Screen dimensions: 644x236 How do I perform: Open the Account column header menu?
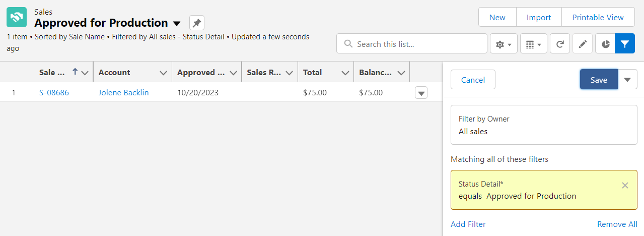(163, 73)
